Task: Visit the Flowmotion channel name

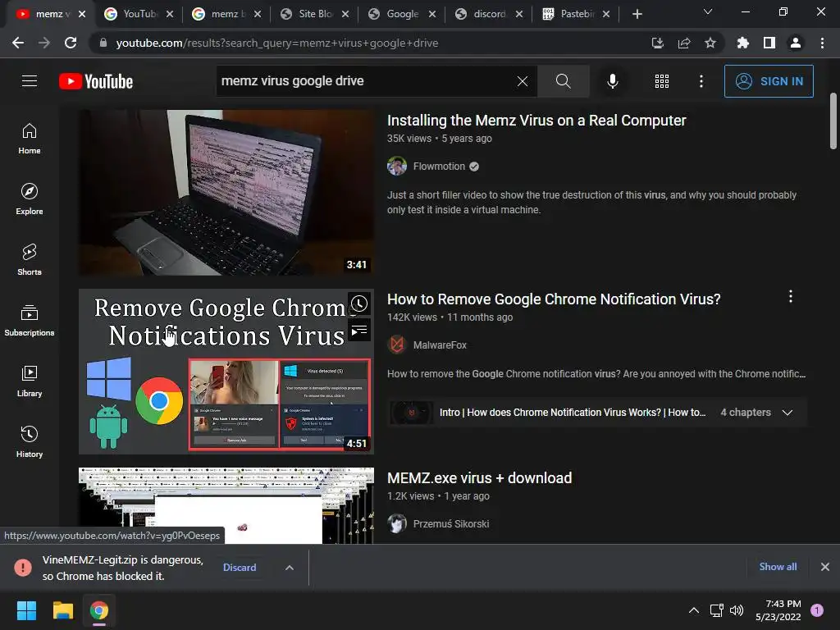Action: (x=440, y=167)
